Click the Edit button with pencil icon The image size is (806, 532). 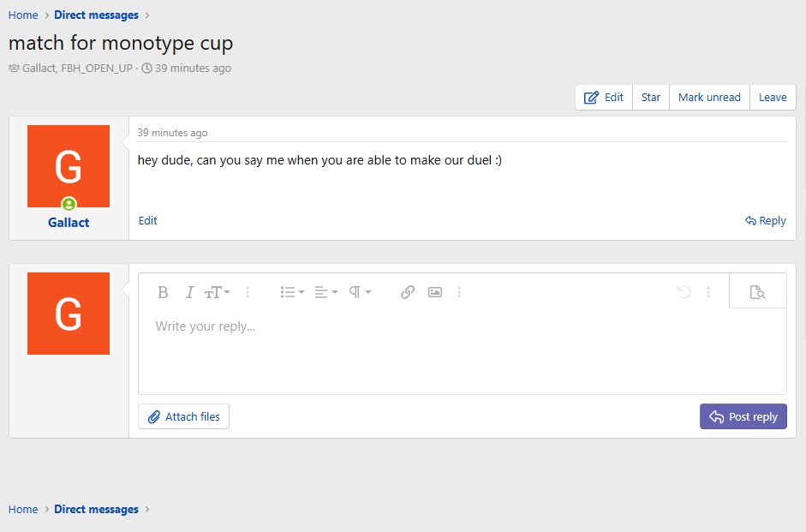tap(604, 98)
